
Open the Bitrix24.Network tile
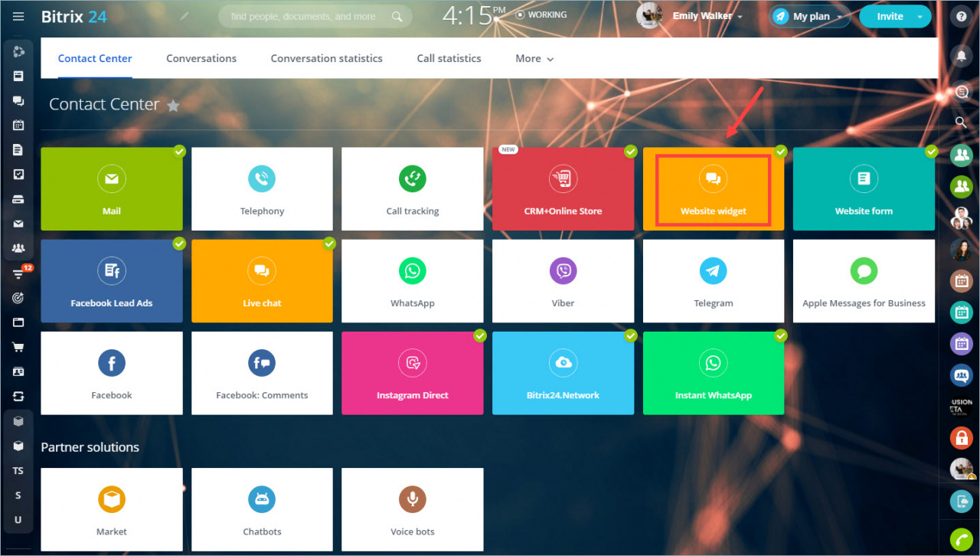pos(563,373)
